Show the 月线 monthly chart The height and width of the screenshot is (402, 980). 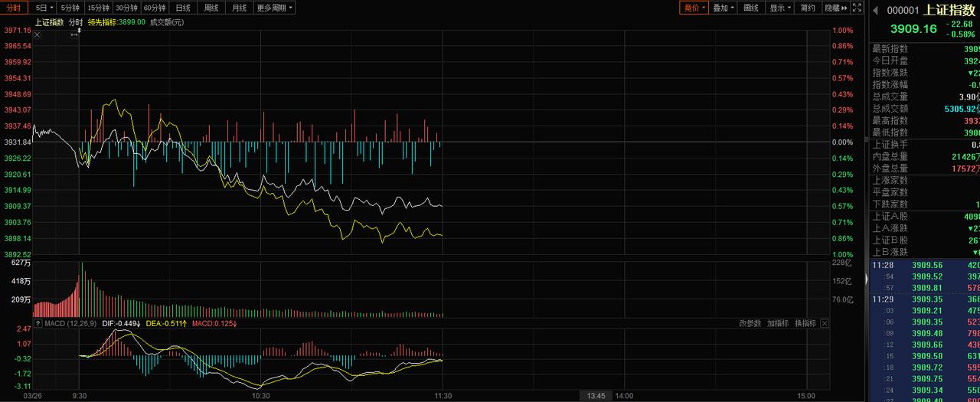(x=240, y=8)
